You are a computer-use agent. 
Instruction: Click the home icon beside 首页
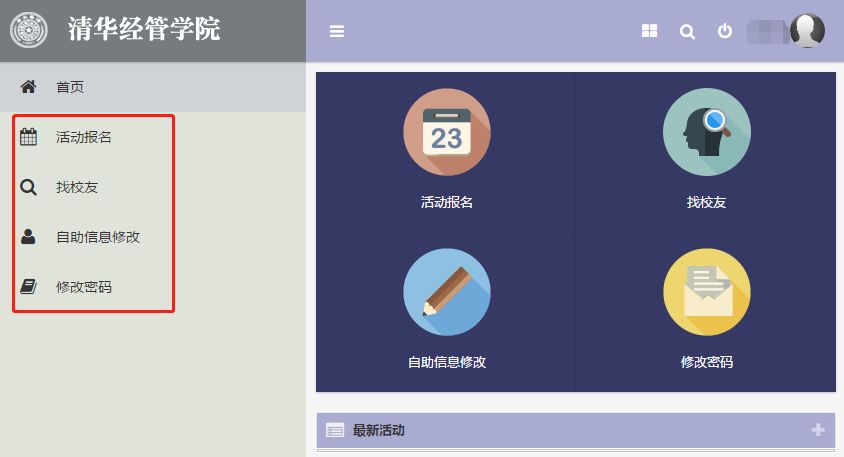[x=28, y=87]
